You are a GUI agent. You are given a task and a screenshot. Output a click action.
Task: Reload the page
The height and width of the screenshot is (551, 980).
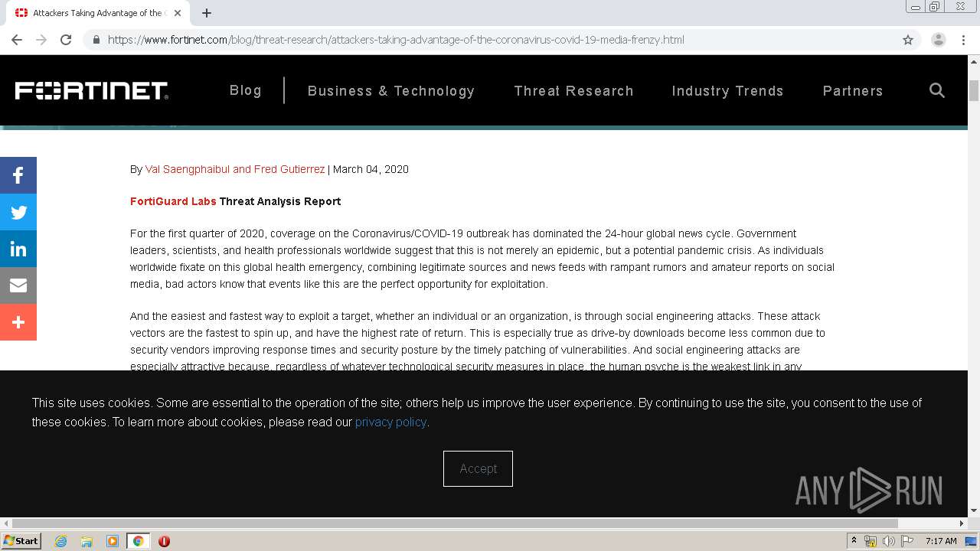coord(66,40)
